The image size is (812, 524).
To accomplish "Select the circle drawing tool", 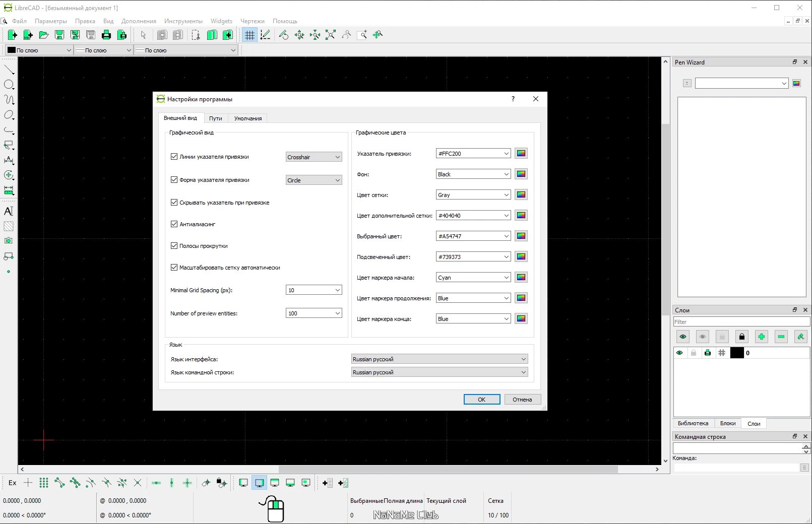I will pyautogui.click(x=9, y=85).
